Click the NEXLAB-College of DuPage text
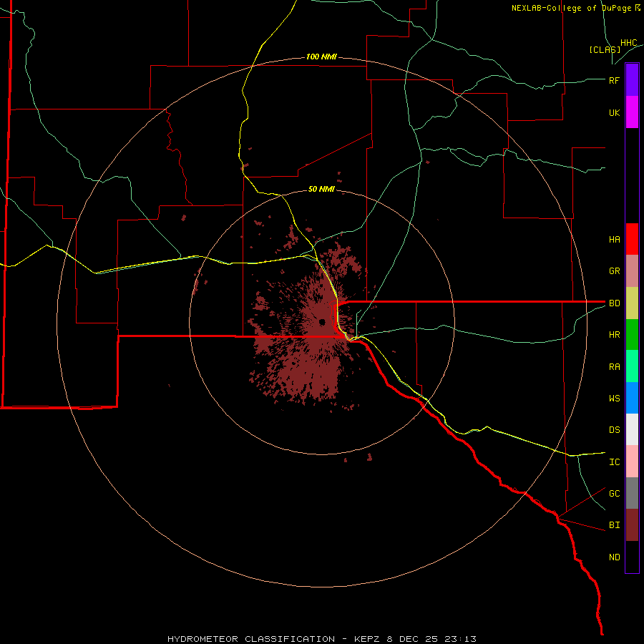644x644 pixels. 571,8
